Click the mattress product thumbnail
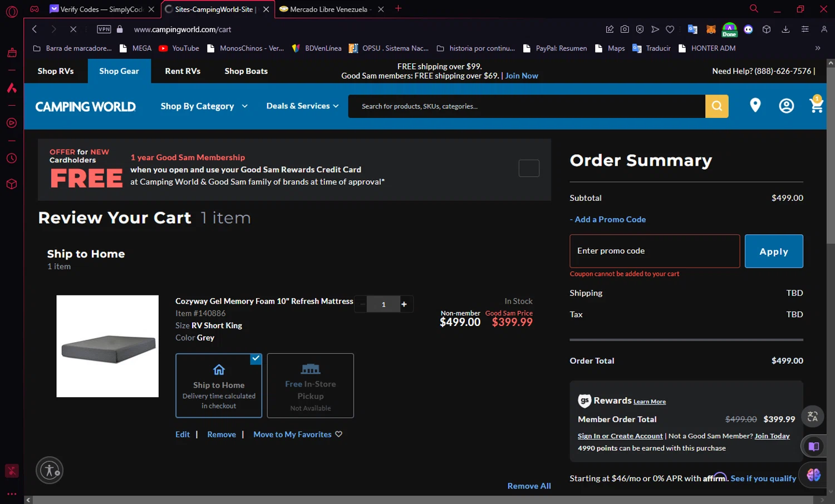Screen dimensions: 835x504 tap(107, 346)
